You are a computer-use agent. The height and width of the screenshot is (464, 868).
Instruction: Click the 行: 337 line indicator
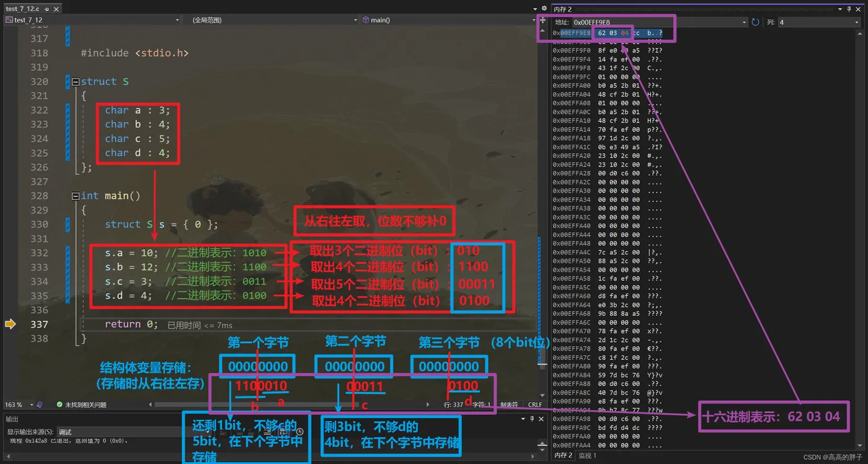(x=454, y=405)
